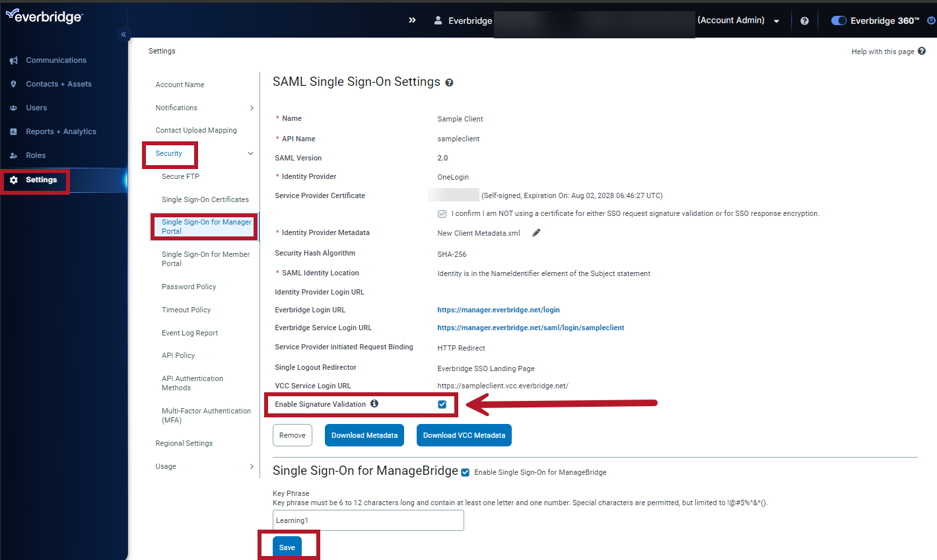
Task: Click the Remove button
Action: tap(293, 435)
